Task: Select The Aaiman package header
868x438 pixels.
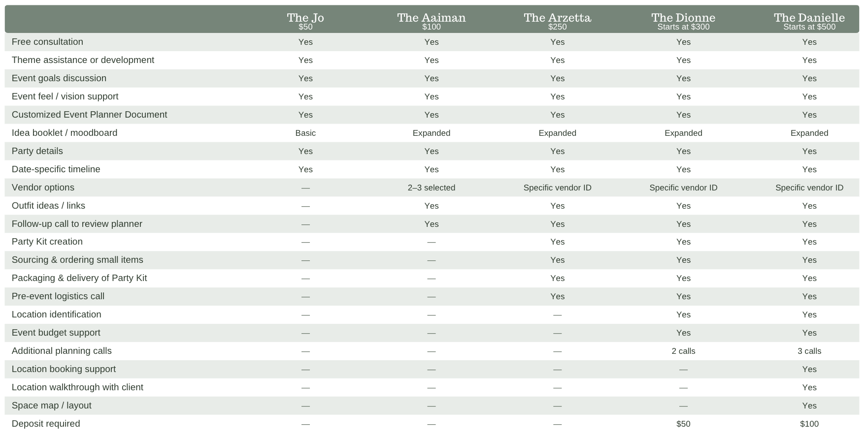Action: pyautogui.click(x=432, y=21)
